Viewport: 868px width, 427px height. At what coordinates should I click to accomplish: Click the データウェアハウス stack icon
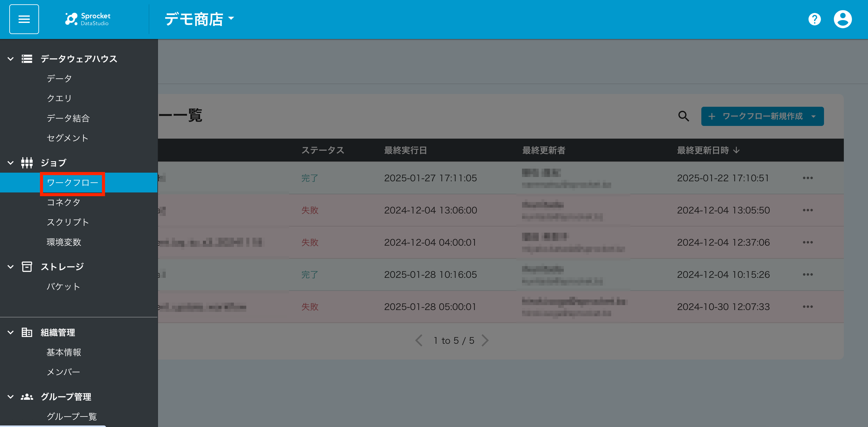(x=27, y=59)
